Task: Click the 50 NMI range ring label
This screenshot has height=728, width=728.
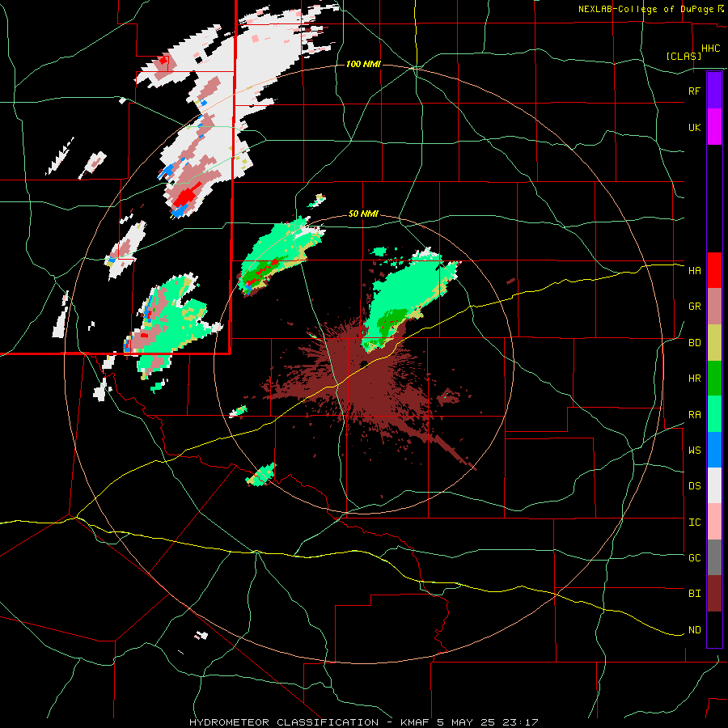Action: click(363, 214)
